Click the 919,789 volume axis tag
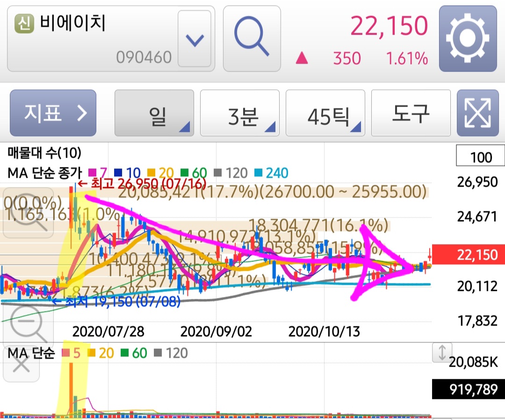Screen dimensions: 505x420 click(469, 389)
